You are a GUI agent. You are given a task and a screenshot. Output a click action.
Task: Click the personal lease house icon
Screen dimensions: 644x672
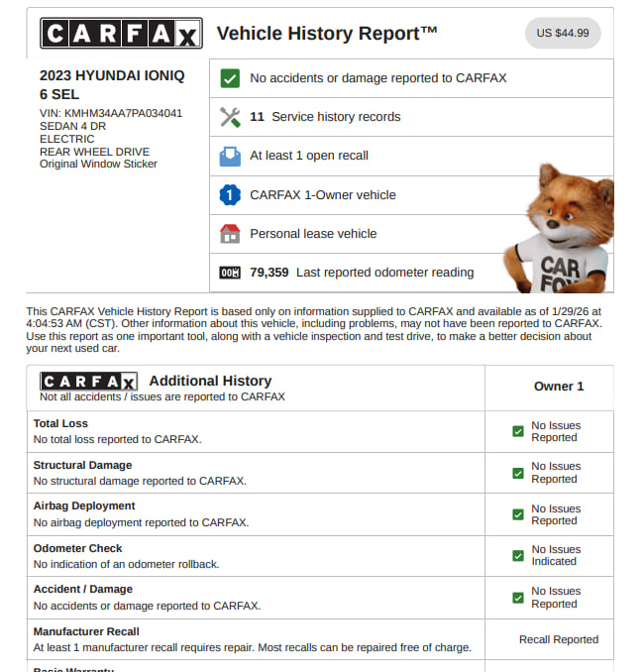(230, 234)
